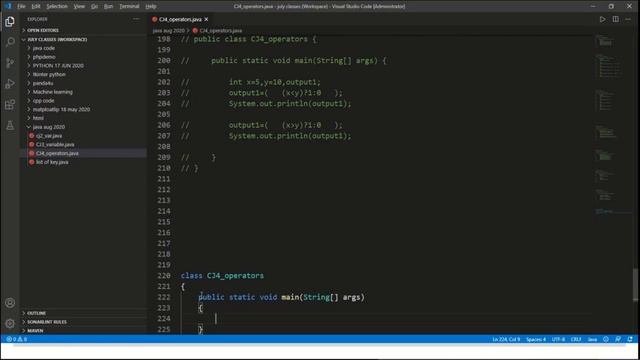
Task: Expand the html folder
Action: click(83, 118)
